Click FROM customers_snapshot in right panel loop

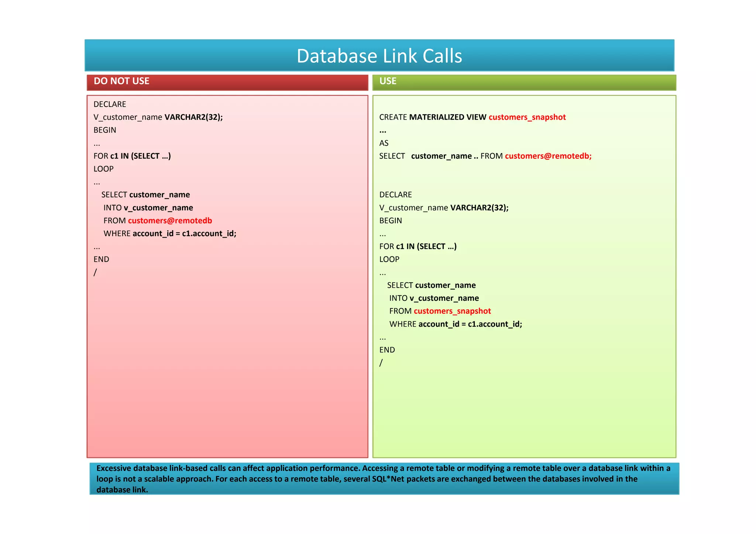[440, 311]
